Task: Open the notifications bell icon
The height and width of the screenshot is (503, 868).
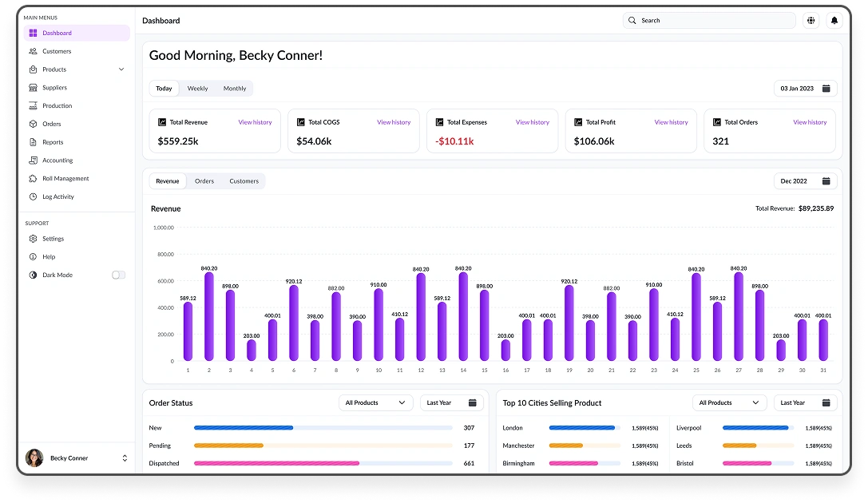Action: point(834,21)
